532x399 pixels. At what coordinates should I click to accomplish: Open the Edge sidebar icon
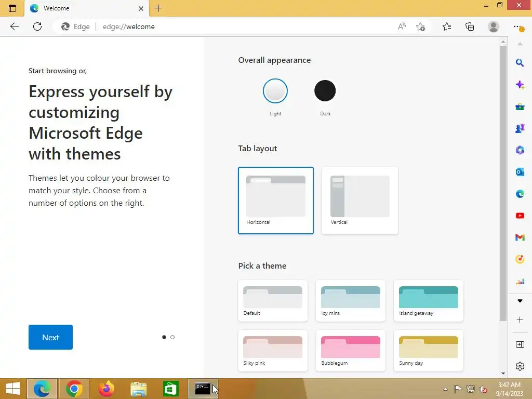point(520,194)
